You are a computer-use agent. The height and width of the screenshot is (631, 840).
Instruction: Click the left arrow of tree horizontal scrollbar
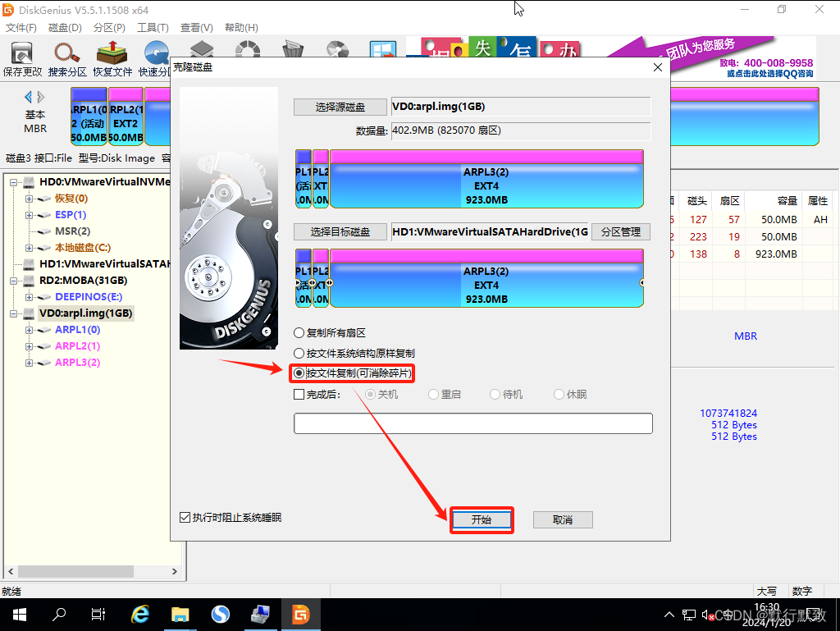click(11, 572)
